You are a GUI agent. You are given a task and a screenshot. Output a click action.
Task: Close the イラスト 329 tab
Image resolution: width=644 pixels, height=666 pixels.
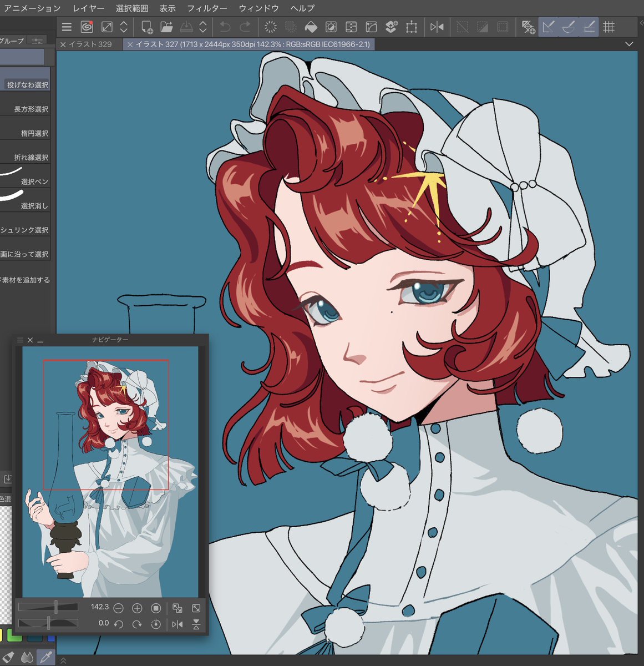[x=63, y=44]
